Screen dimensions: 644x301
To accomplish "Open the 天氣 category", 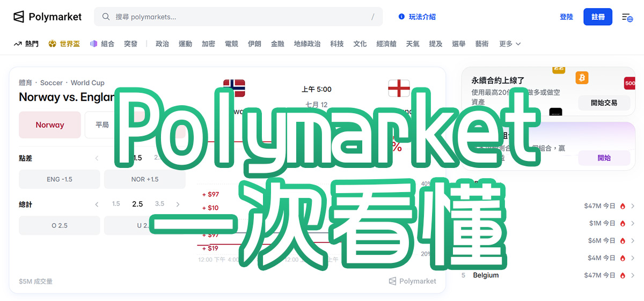I will click(x=413, y=44).
